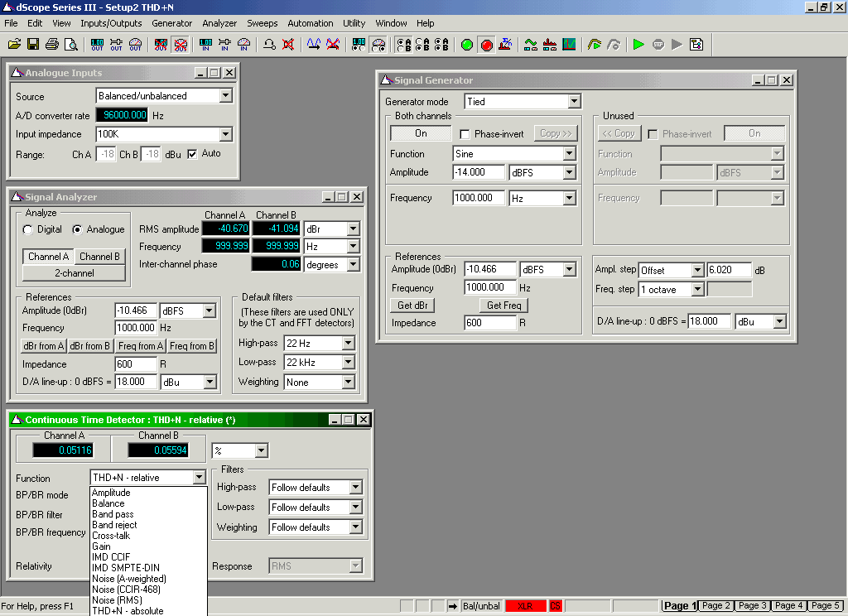Open the 'Freq. step' 1 octave dropdown
848x616 pixels.
click(x=697, y=289)
